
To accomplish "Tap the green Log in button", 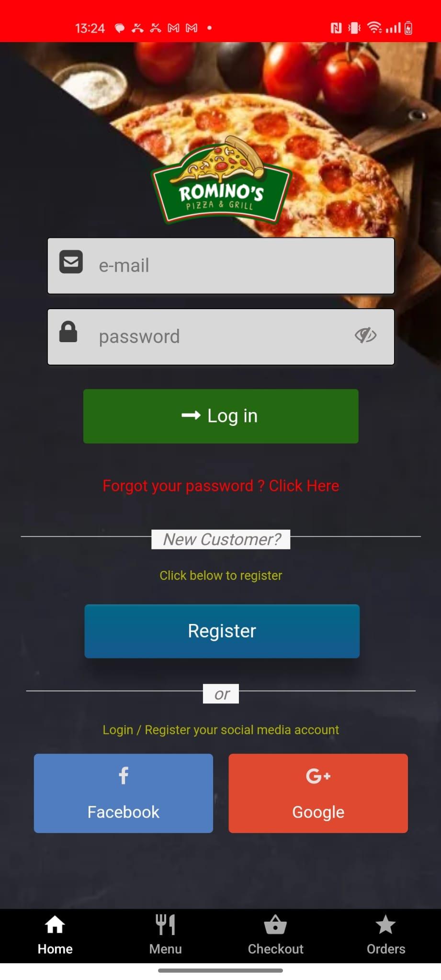I will click(221, 416).
